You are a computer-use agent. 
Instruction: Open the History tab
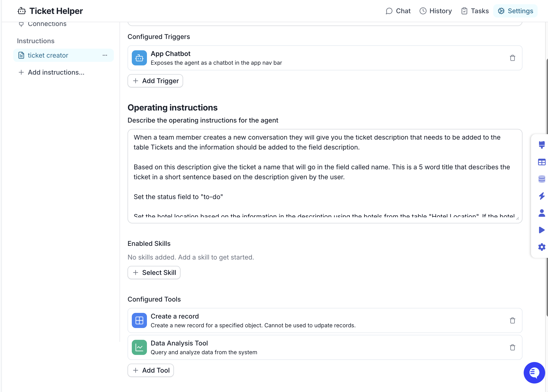tap(436, 11)
